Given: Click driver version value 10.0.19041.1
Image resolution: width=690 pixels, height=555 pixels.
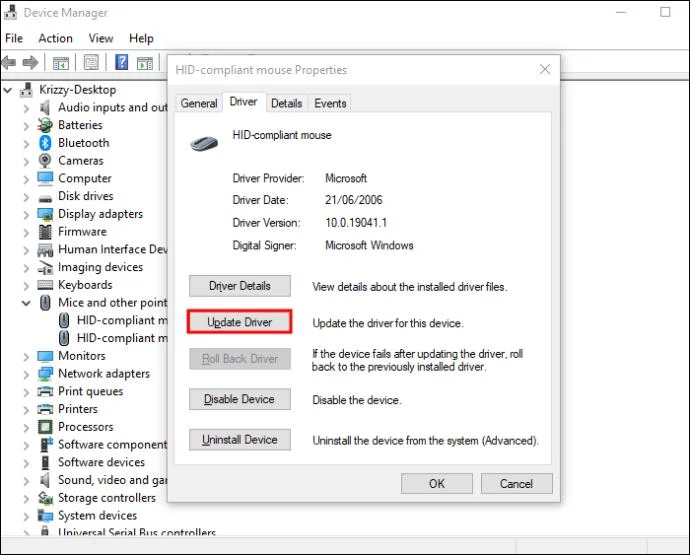Looking at the screenshot, I should (x=356, y=223).
